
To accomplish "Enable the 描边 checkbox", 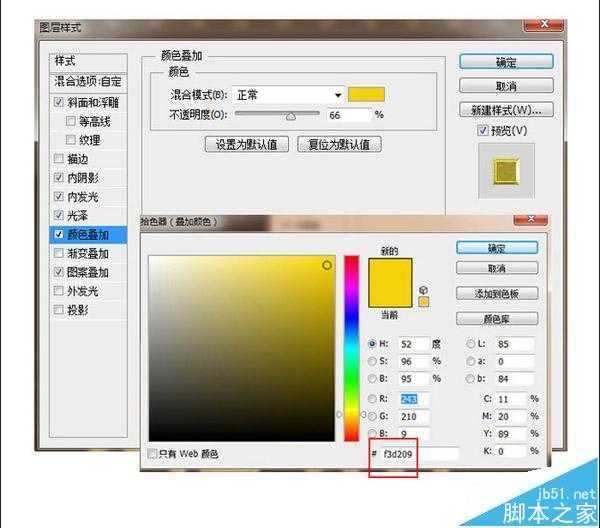I will click(x=59, y=158).
